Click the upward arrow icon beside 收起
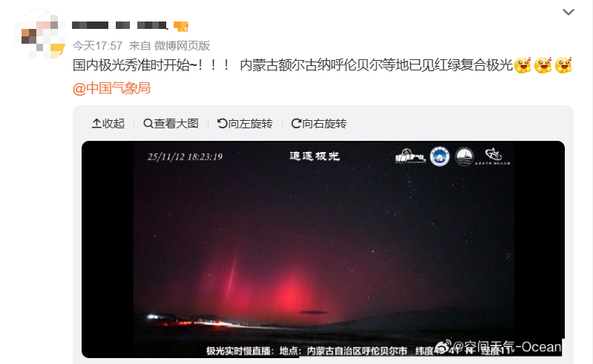 96,124
